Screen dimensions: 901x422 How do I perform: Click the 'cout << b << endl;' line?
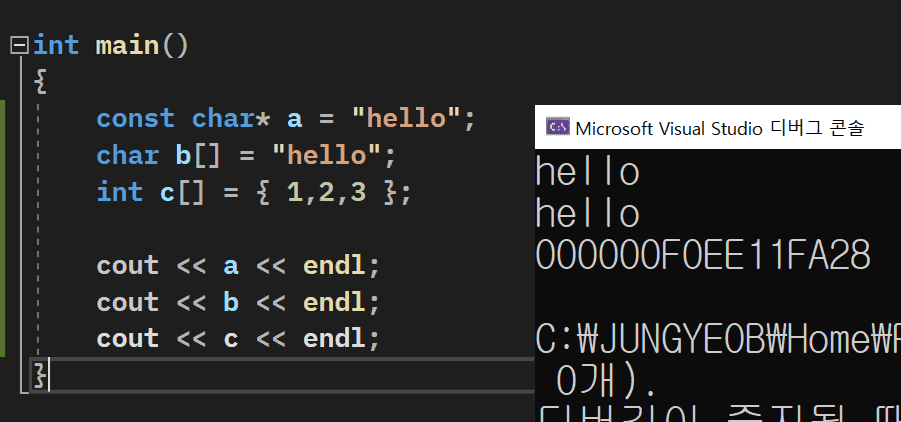point(238,302)
